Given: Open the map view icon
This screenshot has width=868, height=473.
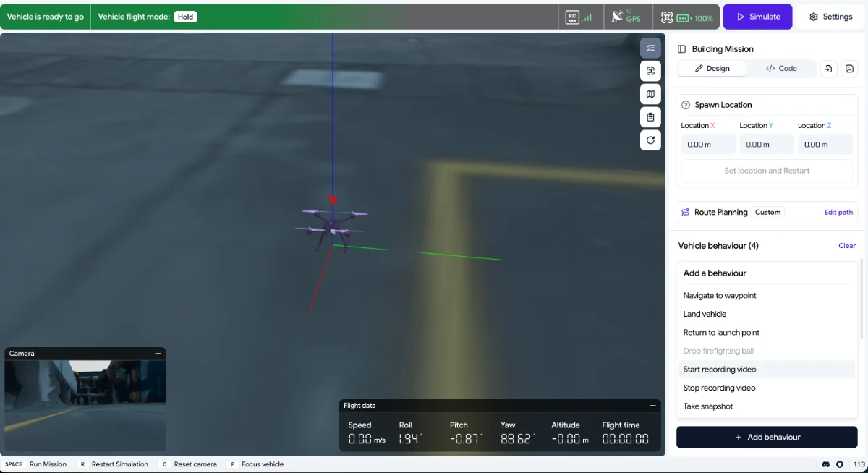Looking at the screenshot, I should point(650,94).
